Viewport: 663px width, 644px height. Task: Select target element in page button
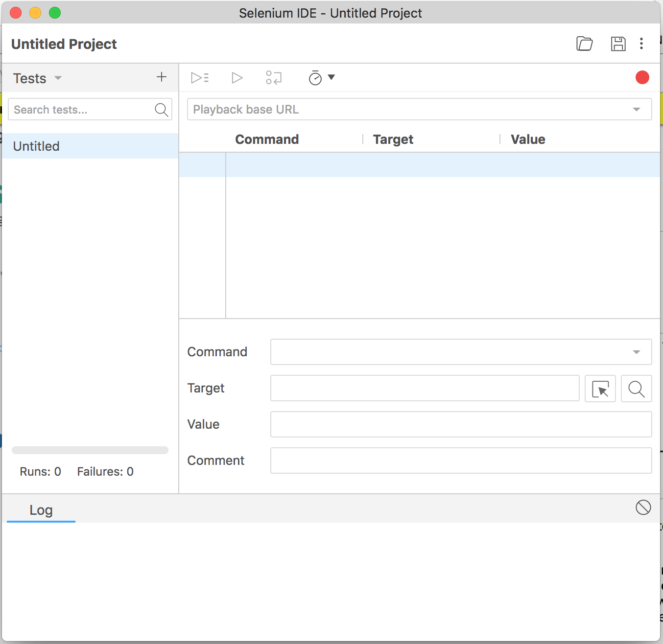pyautogui.click(x=600, y=389)
